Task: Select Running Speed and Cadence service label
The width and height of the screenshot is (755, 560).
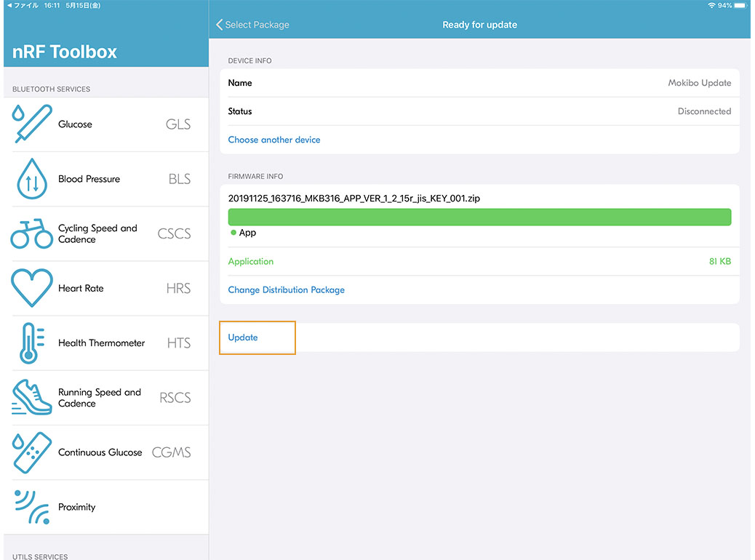Action: (x=100, y=398)
